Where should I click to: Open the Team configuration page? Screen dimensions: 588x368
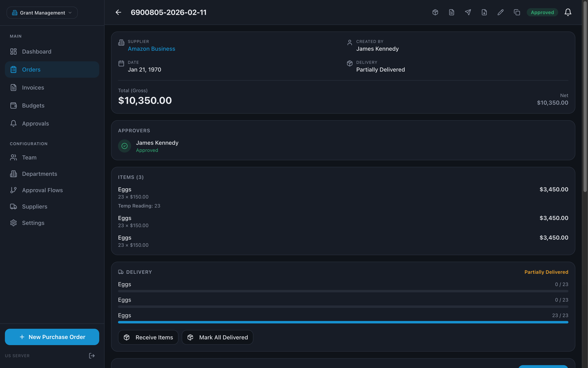pyautogui.click(x=52, y=157)
